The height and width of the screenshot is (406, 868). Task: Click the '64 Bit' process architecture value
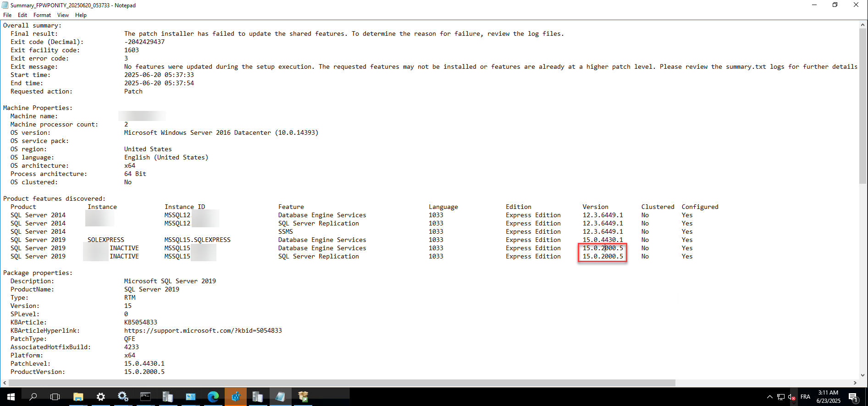[135, 174]
